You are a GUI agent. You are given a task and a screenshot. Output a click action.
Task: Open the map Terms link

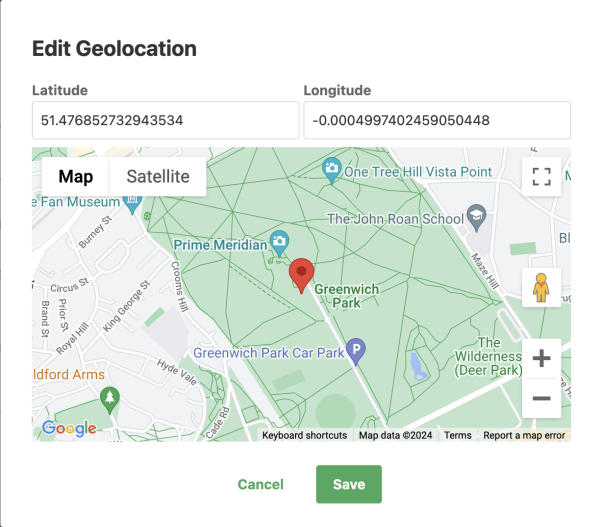(x=458, y=435)
